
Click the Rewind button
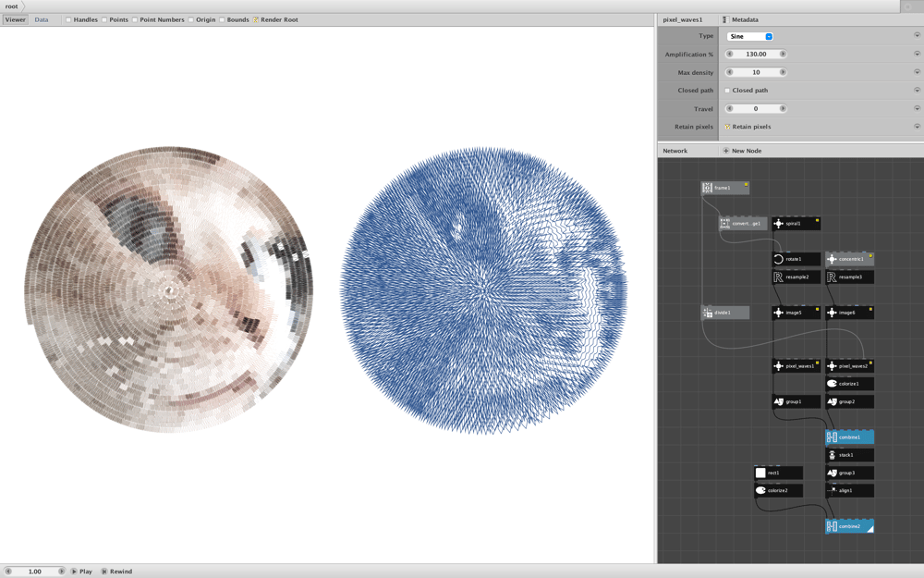click(x=116, y=572)
